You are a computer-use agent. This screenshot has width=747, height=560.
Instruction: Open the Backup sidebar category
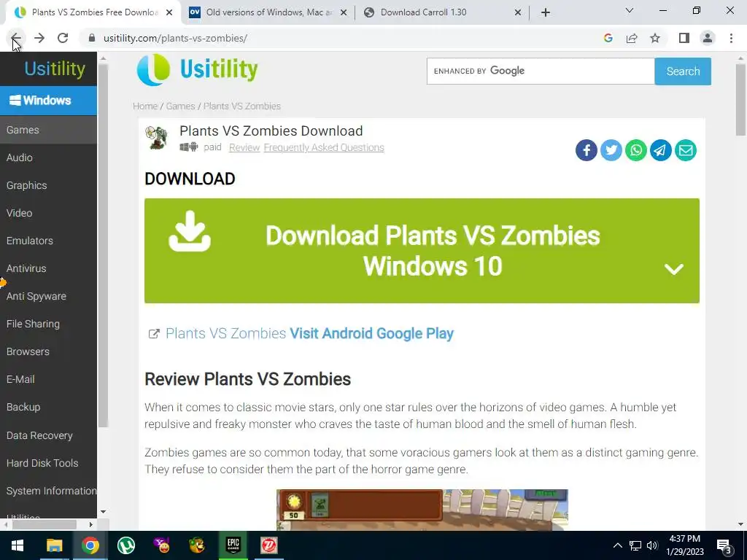[48, 407]
